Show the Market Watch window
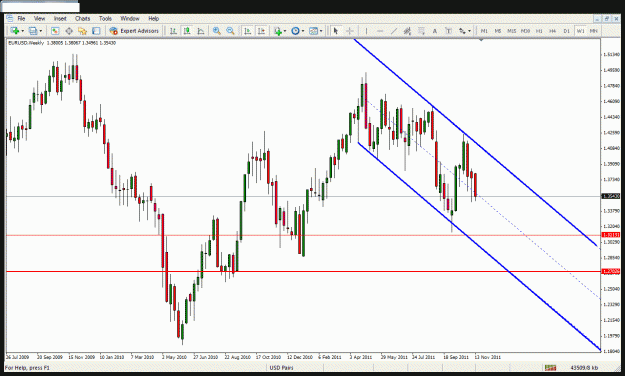Image resolution: width=625 pixels, height=376 pixels. [x=55, y=31]
